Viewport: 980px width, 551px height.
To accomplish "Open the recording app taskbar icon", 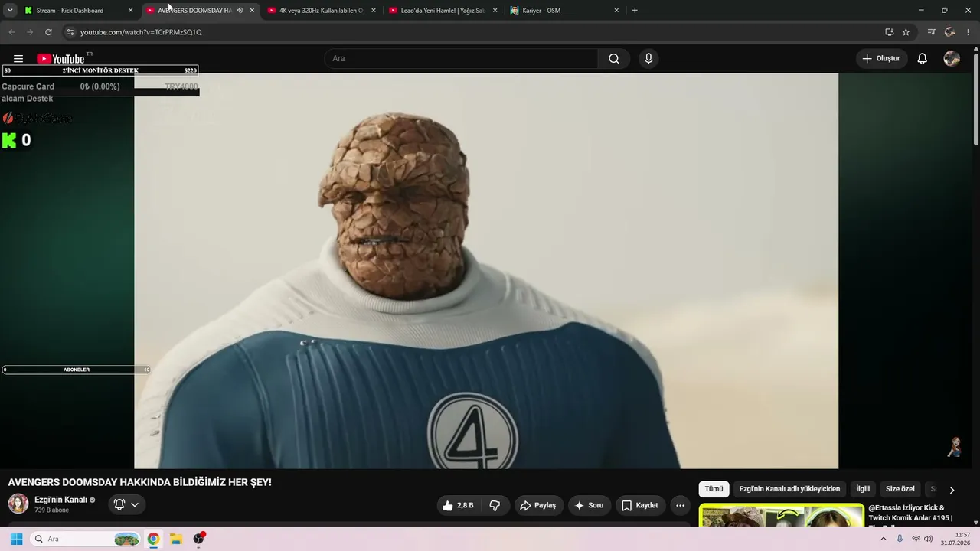I will (199, 539).
